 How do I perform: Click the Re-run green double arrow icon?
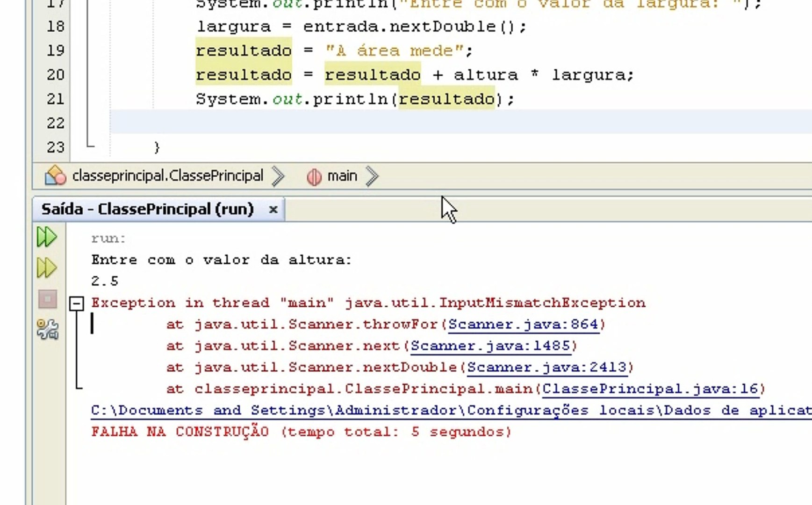(x=47, y=237)
